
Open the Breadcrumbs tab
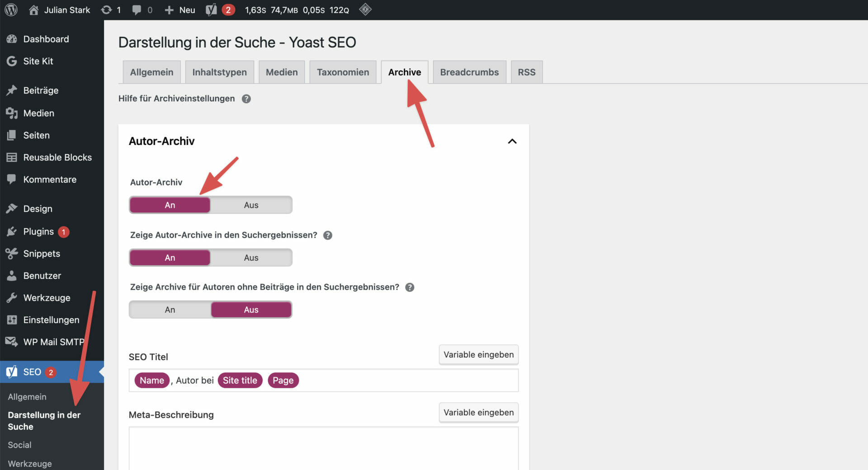(x=469, y=72)
